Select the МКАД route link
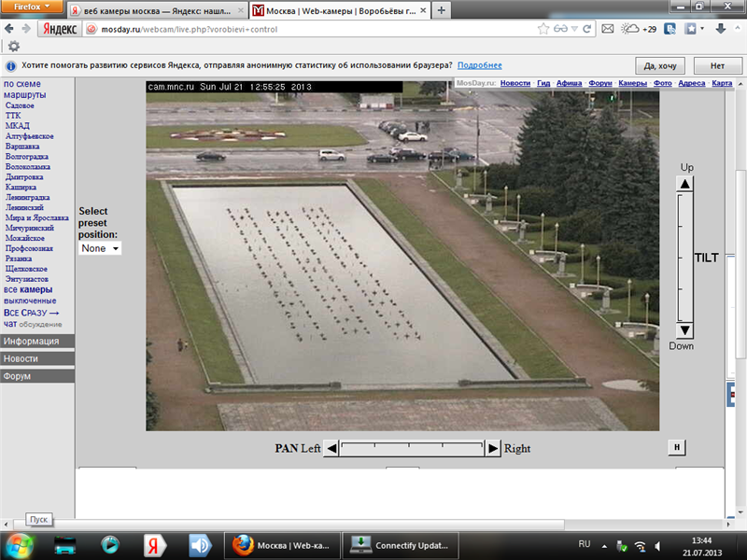Image resolution: width=747 pixels, height=560 pixels. point(17,125)
